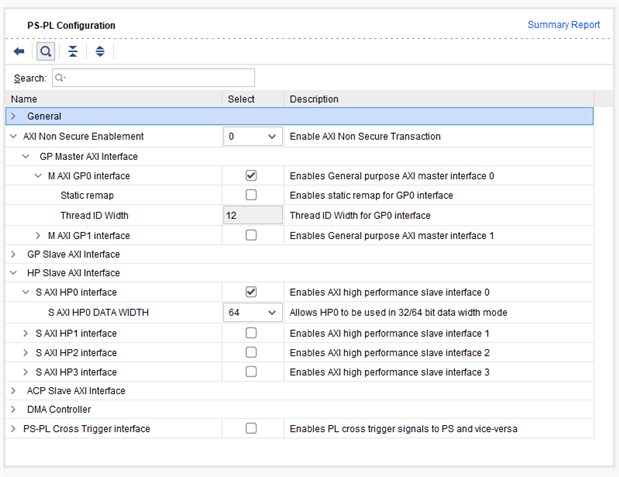This screenshot has height=477, width=619.
Task: Click the Collapse All toolbar icon
Action: (x=73, y=51)
